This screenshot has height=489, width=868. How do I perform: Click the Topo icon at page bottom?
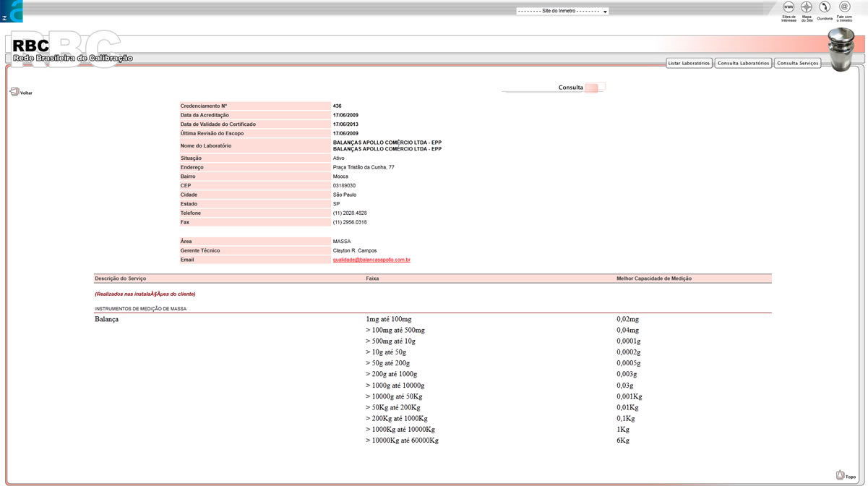click(x=840, y=475)
